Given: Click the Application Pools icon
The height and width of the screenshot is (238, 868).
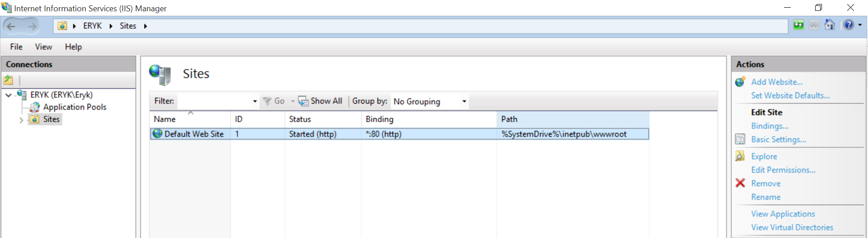Looking at the screenshot, I should (35, 107).
